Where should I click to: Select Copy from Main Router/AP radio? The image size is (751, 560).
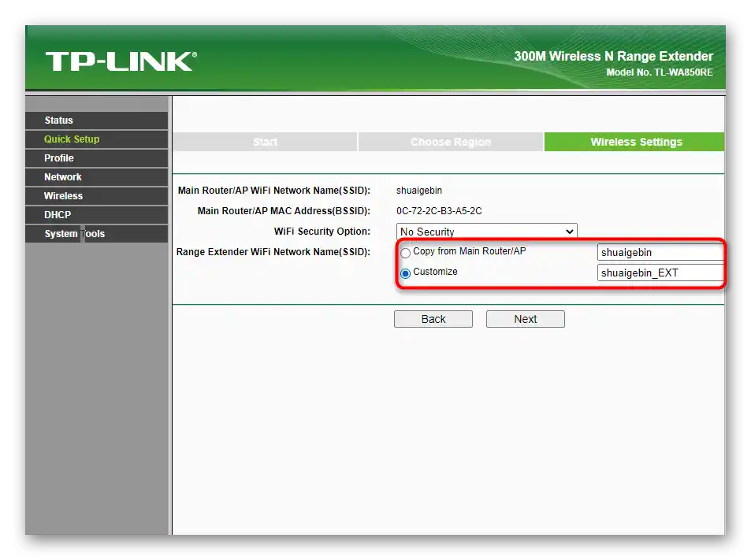click(x=405, y=252)
